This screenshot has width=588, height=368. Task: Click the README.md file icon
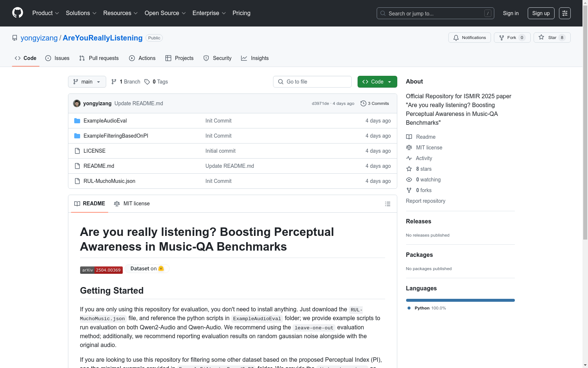pos(77,166)
